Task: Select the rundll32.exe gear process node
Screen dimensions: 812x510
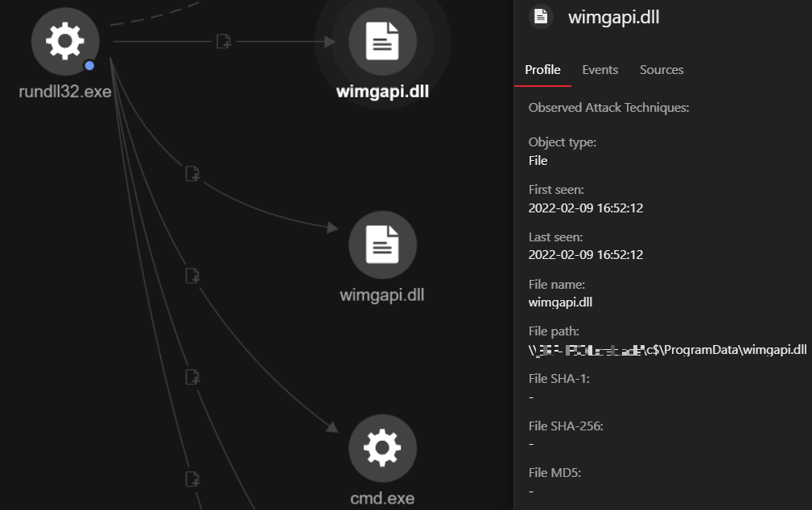Action: click(x=64, y=41)
